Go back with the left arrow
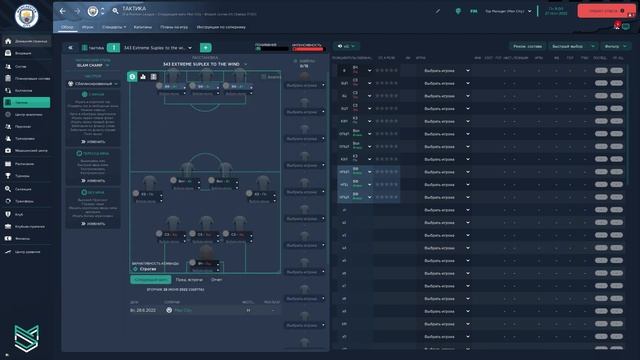 pyautogui.click(x=62, y=11)
